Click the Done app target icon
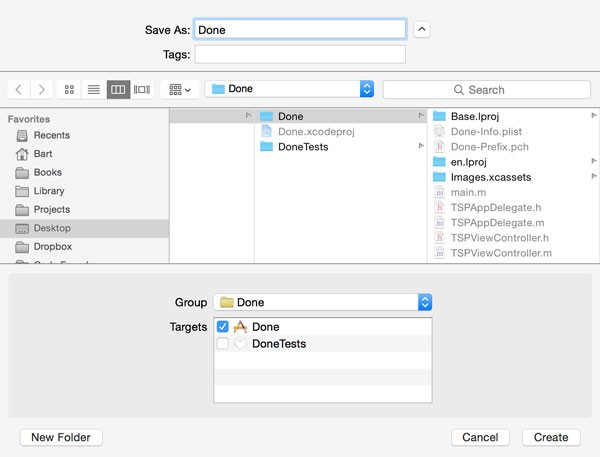Image resolution: width=600 pixels, height=457 pixels. pyautogui.click(x=240, y=326)
